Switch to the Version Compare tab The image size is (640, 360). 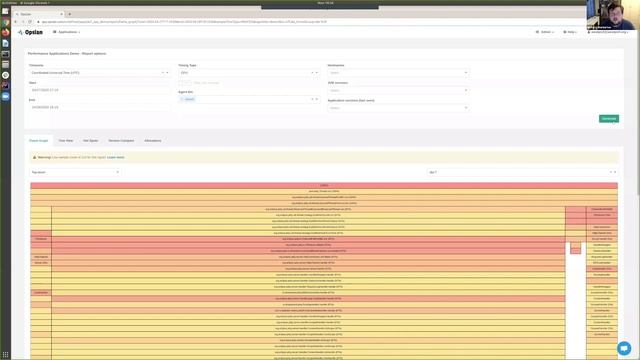click(x=121, y=140)
